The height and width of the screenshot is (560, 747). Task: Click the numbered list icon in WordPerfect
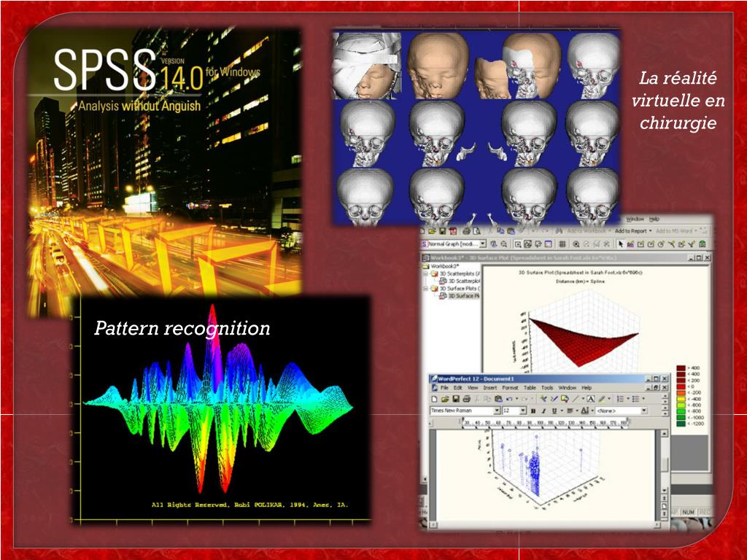620,399
